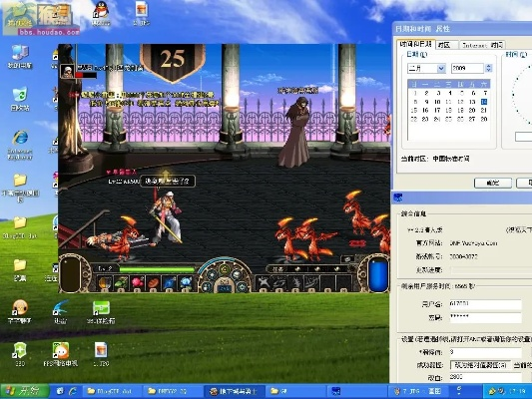Activate the third skill icon in skill bar
532x399 pixels.
coord(295,282)
